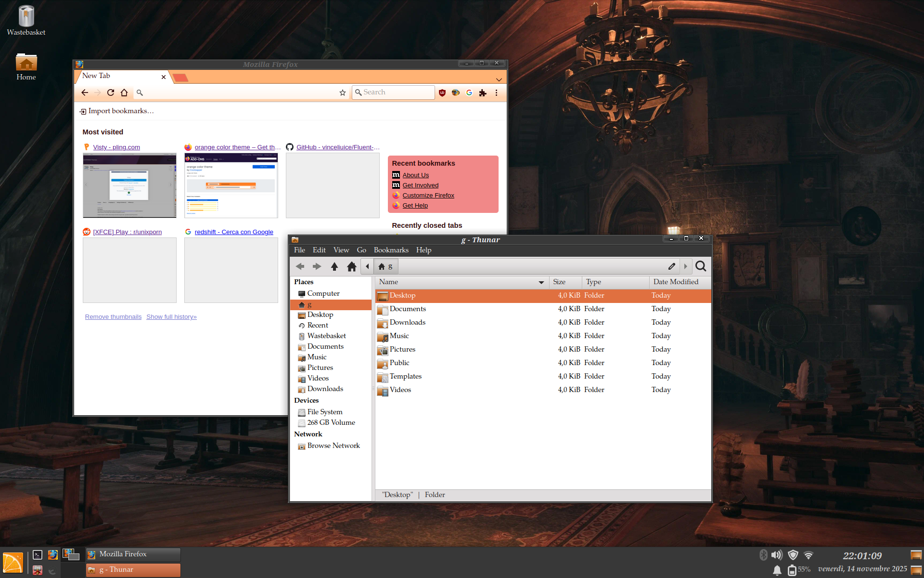Viewport: 924px width, 578px height.
Task: Click Name column sort arrow
Action: tap(541, 282)
